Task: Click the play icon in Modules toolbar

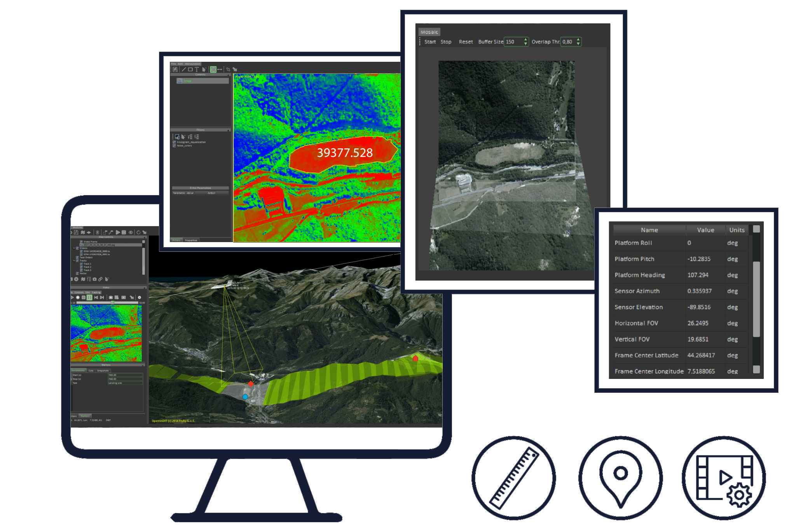Action: 118,232
